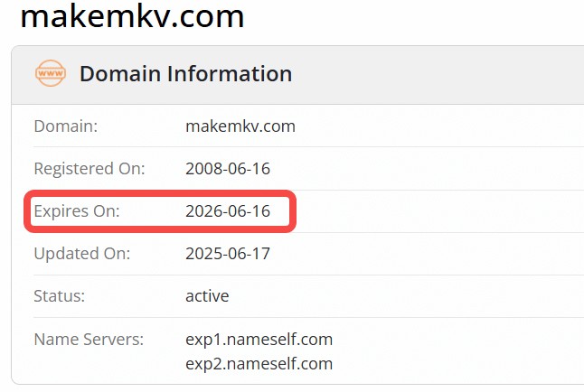Click the divider line between Status and Name Servers
This screenshot has width=584, height=392.
tap(309, 318)
